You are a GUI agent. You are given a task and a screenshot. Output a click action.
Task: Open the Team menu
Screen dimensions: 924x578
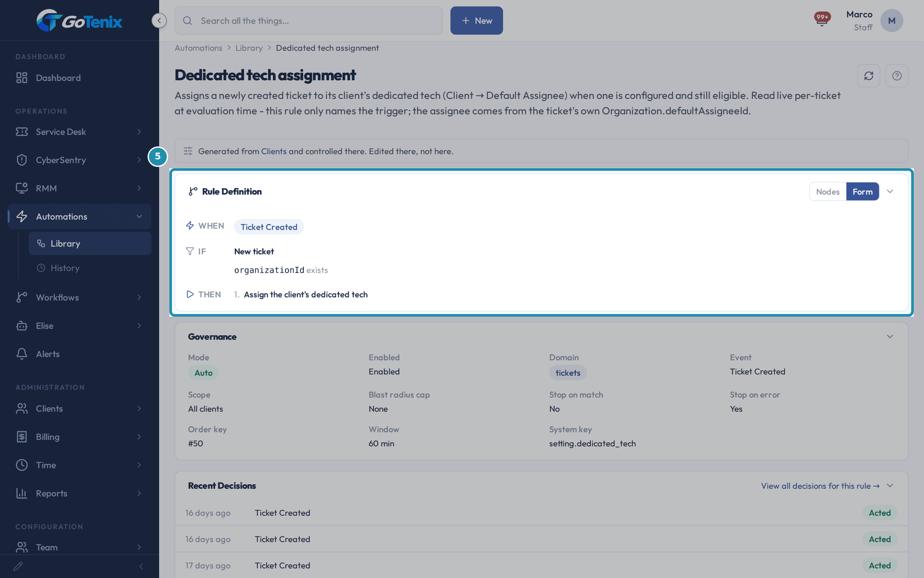[80, 547]
